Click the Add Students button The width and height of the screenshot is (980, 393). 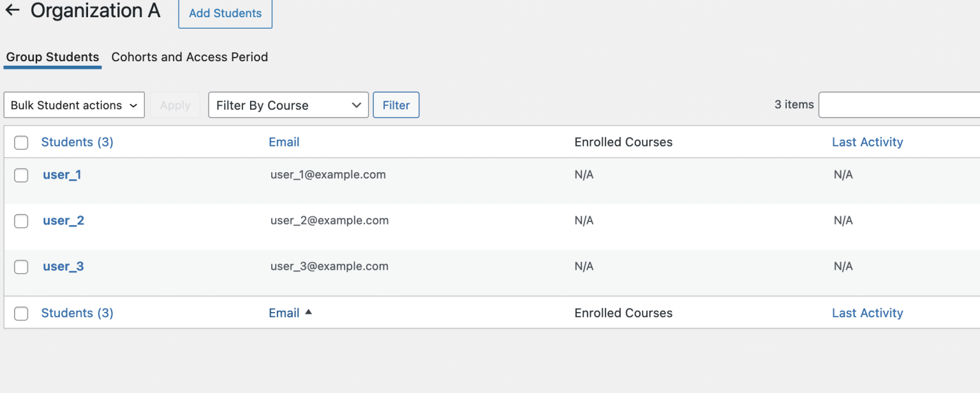click(x=225, y=13)
